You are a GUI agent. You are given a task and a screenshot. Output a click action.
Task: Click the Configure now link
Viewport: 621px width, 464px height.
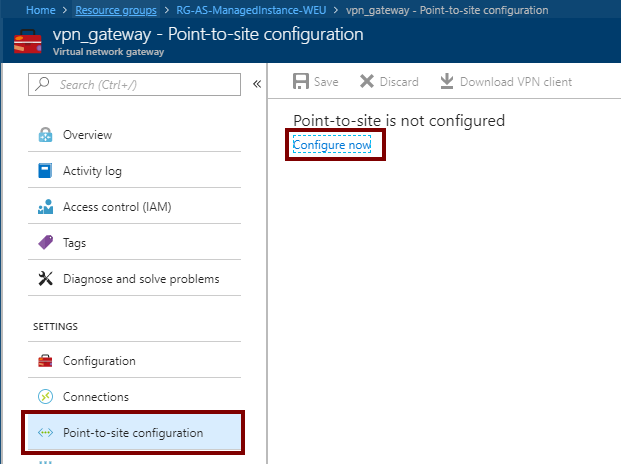(x=332, y=145)
